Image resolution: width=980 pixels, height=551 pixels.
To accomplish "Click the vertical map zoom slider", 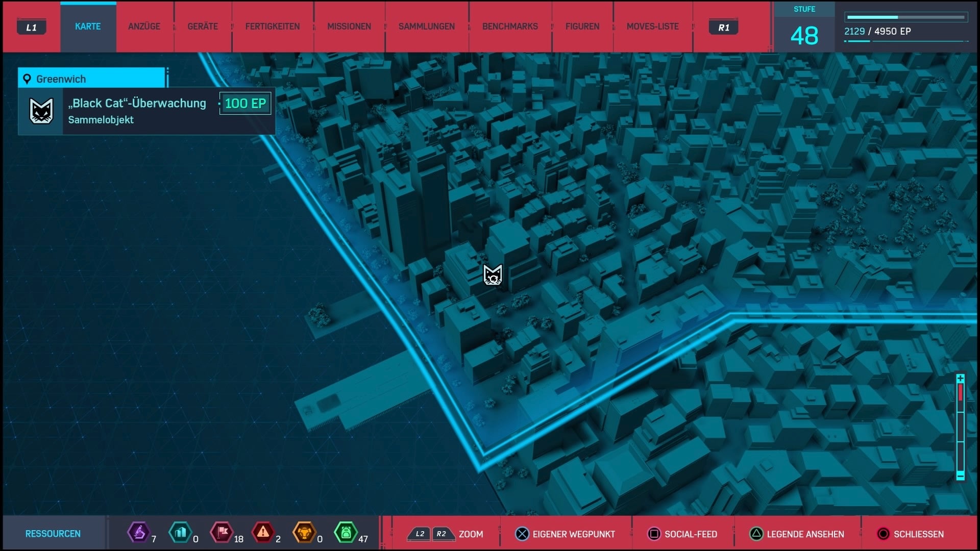I will pos(960,427).
